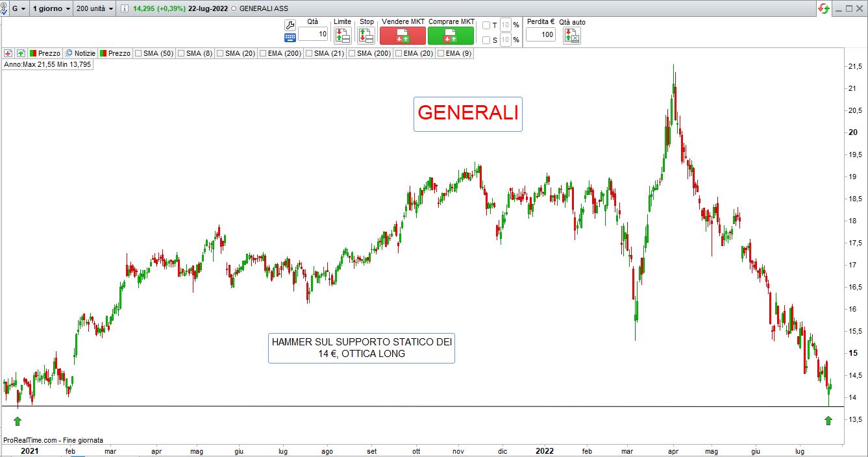Click the 'Anno:Max 21,55 Min 13,795' label
This screenshot has width=868, height=457.
[47, 65]
